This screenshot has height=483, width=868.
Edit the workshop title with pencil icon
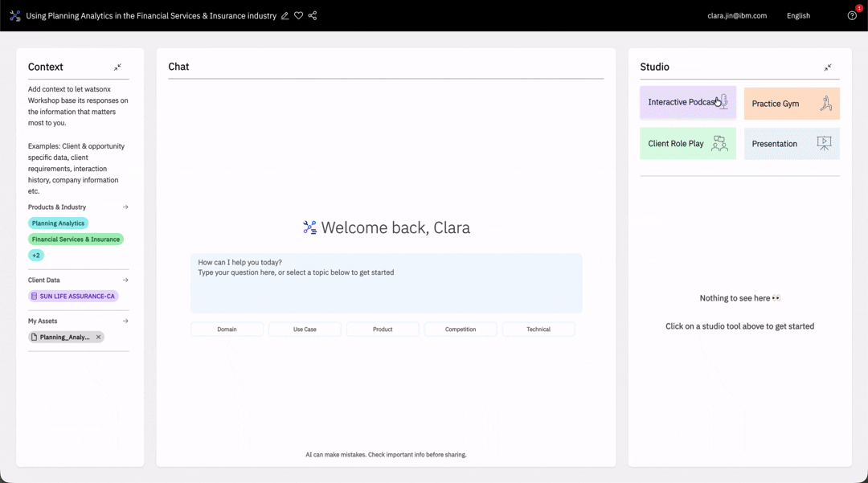285,15
